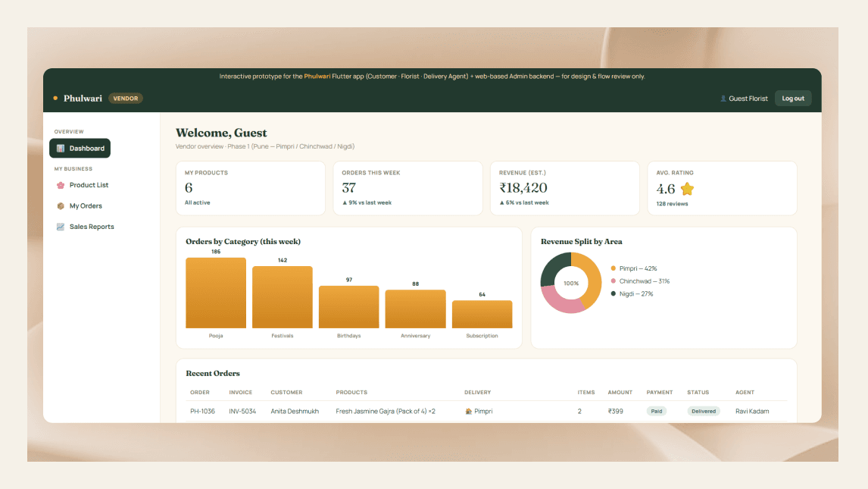Click the revenue donut chart center 100%
868x489 pixels.
[x=571, y=283]
